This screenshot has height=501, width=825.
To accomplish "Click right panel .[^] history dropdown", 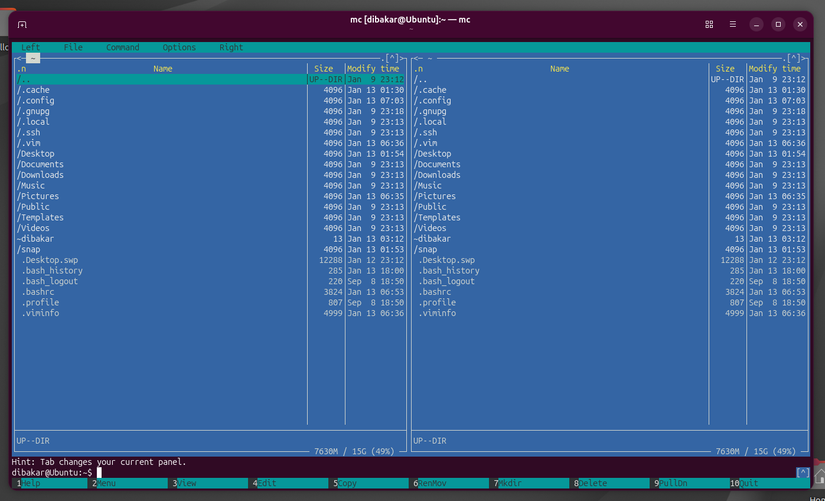I will coord(792,58).
